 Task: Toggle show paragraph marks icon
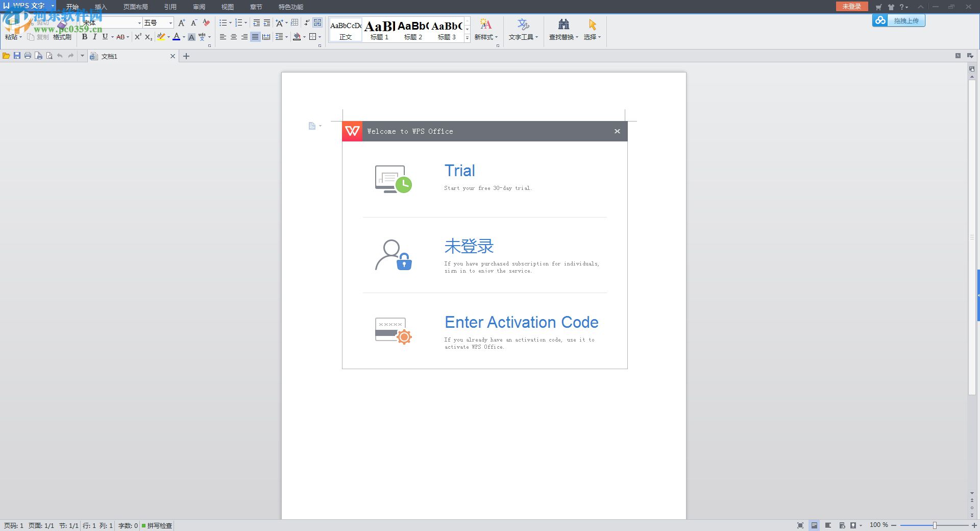(x=306, y=23)
